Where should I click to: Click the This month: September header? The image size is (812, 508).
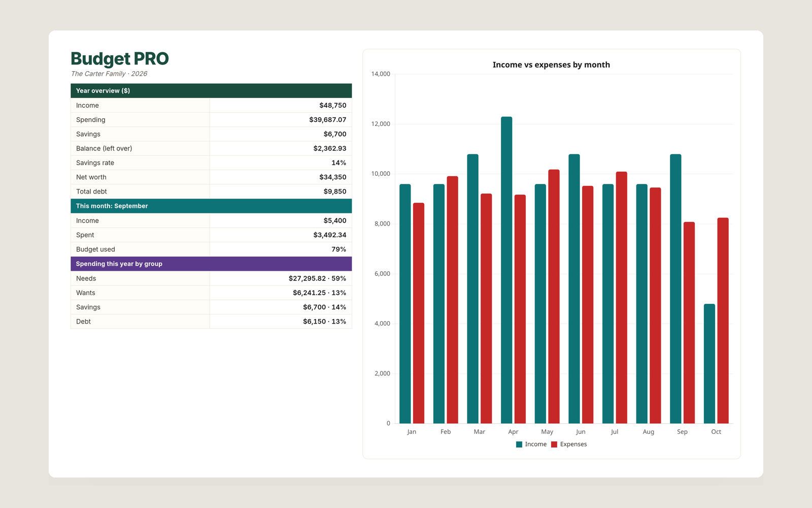[211, 206]
